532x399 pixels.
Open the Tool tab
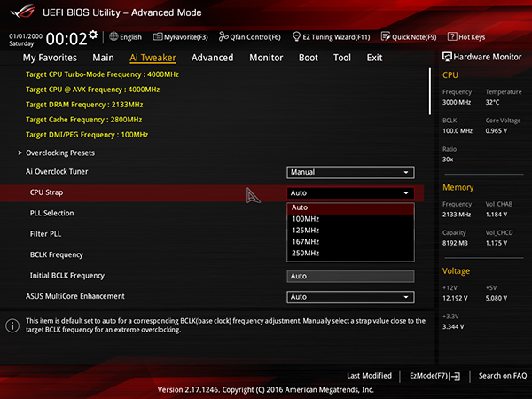tap(342, 58)
